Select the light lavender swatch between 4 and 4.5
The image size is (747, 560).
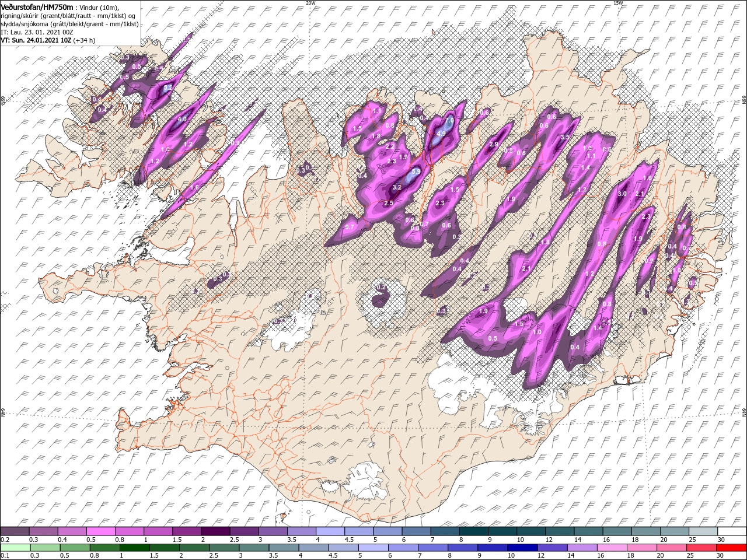coord(329,531)
